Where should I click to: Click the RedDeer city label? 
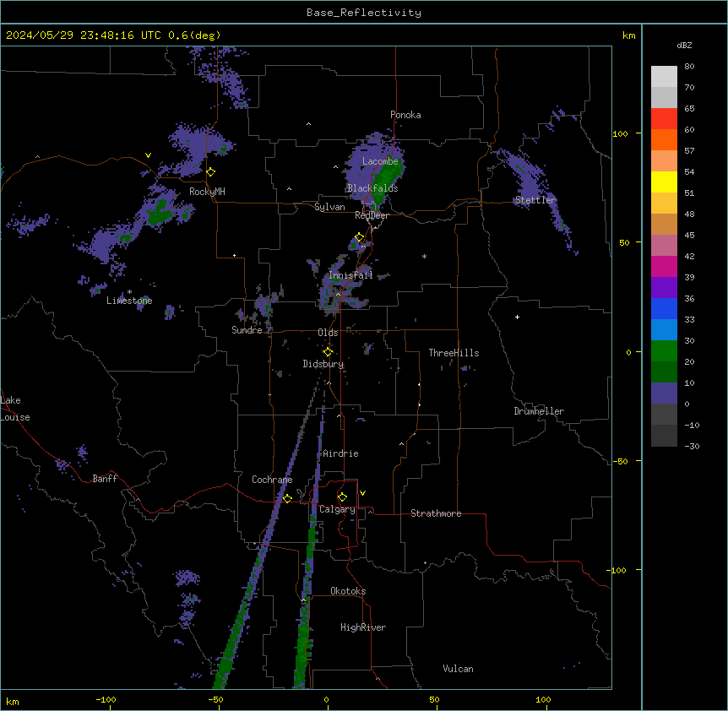372,215
